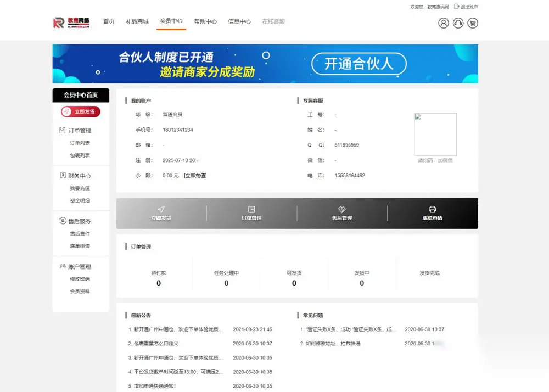
Task: Click the site logo in header
Action: [71, 23]
